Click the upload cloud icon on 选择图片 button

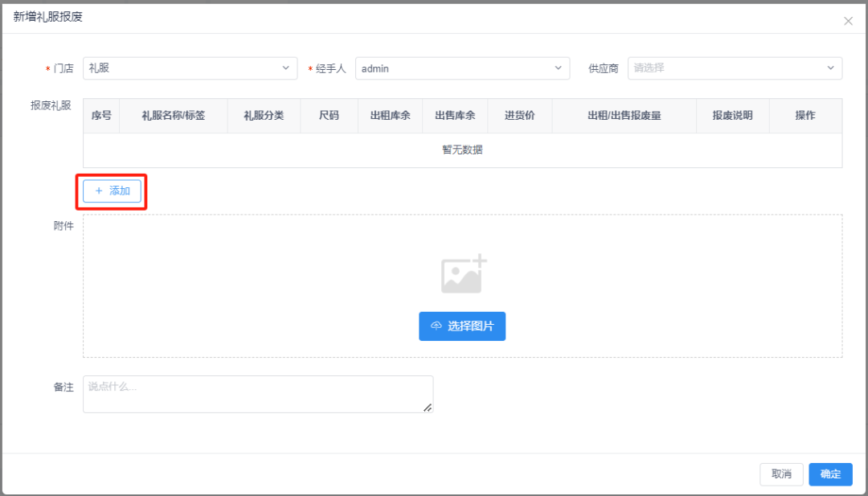(x=435, y=326)
